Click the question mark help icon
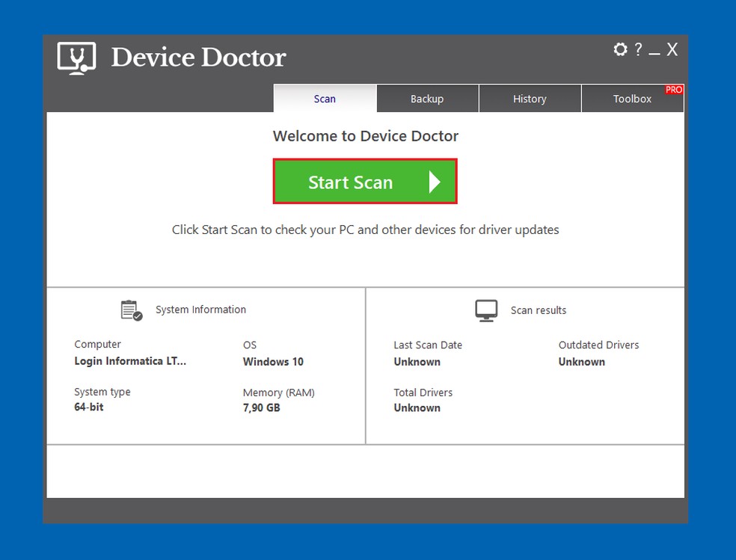This screenshot has width=736, height=560. [638, 49]
